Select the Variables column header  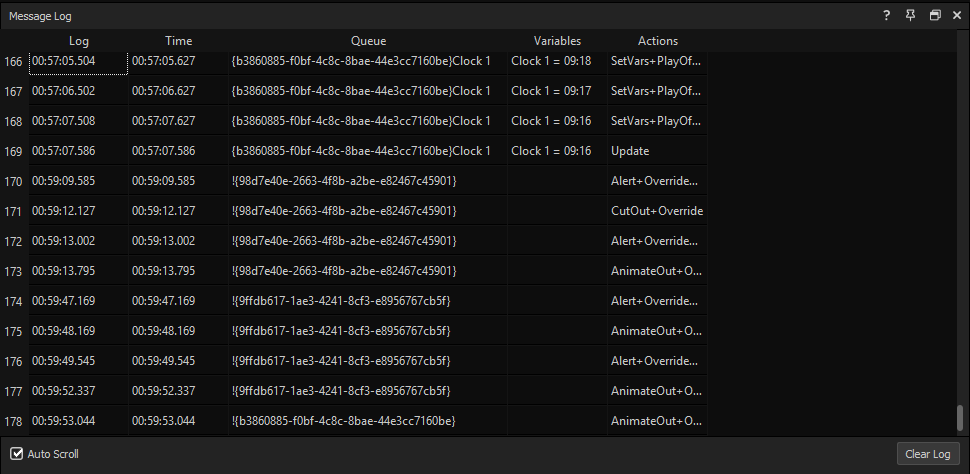tap(557, 41)
